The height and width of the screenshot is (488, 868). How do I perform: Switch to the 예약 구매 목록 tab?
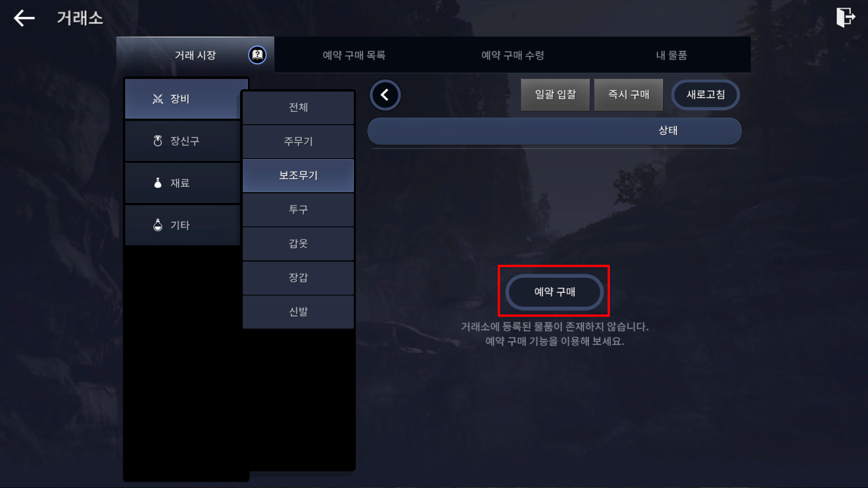click(354, 55)
